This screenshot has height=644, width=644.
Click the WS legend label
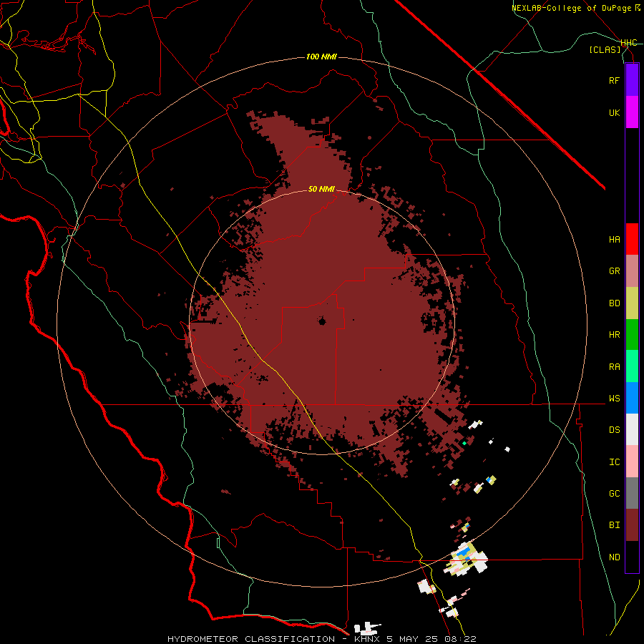(614, 399)
